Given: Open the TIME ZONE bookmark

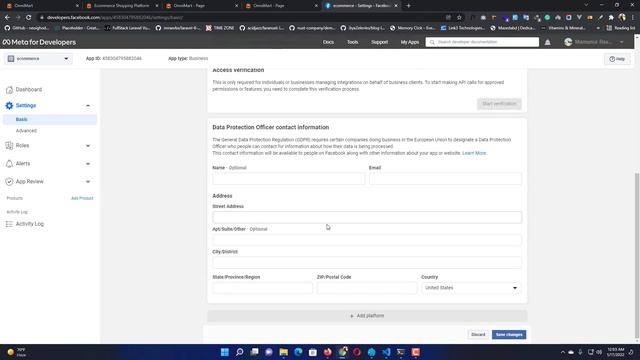Looking at the screenshot, I should [220, 28].
